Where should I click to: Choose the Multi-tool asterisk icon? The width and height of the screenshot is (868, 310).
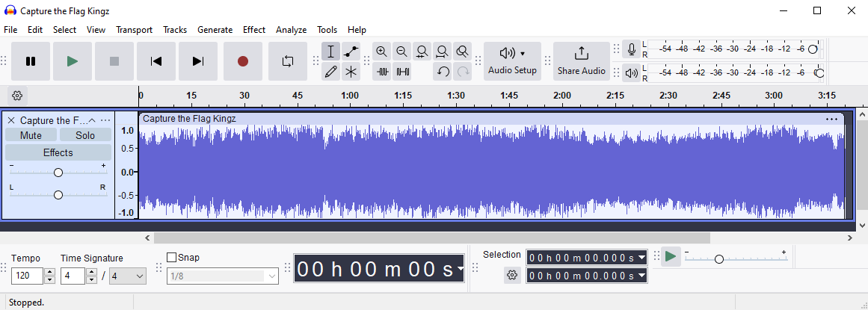point(351,72)
